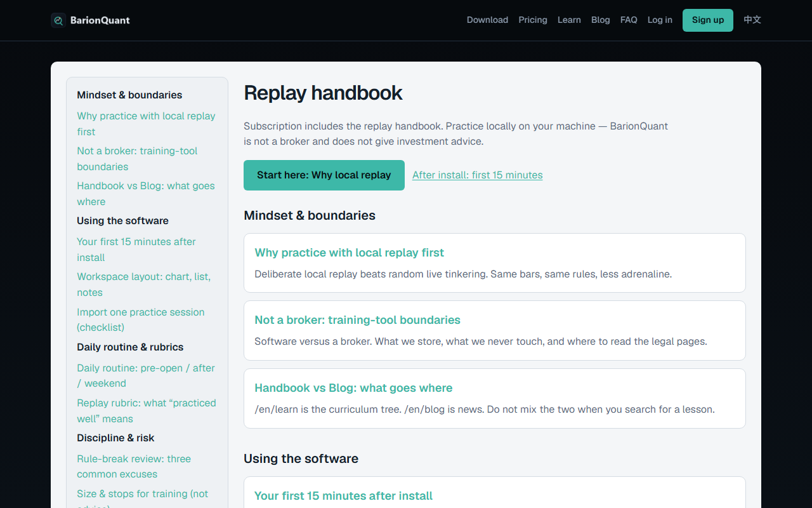This screenshot has height=508, width=812.
Task: Open the card Handbook vs Blog: what goes where
Action: pos(495,398)
